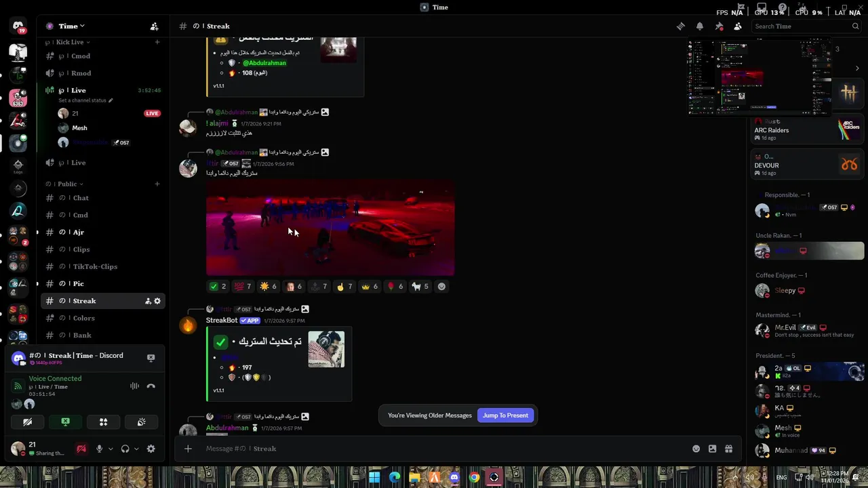This screenshot has height=488, width=868.
Task: Show pinned messages
Action: (x=719, y=26)
